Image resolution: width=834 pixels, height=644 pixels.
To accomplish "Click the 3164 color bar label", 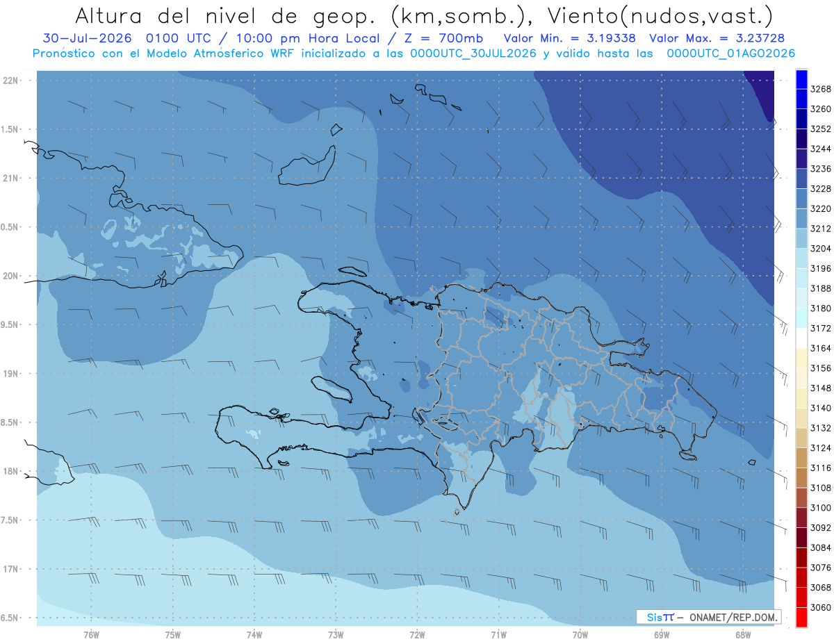I will click(x=821, y=348).
